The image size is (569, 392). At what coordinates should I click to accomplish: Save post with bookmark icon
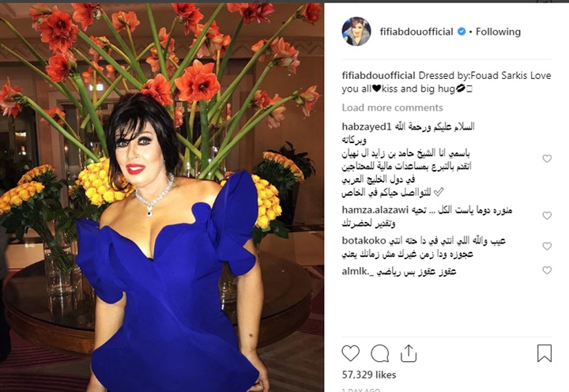[545, 353]
